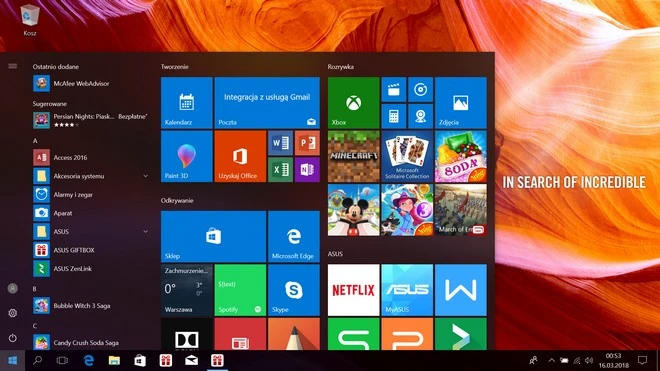Open ASUS ZenLink from app list
The height and width of the screenshot is (371, 660).
coord(91,269)
